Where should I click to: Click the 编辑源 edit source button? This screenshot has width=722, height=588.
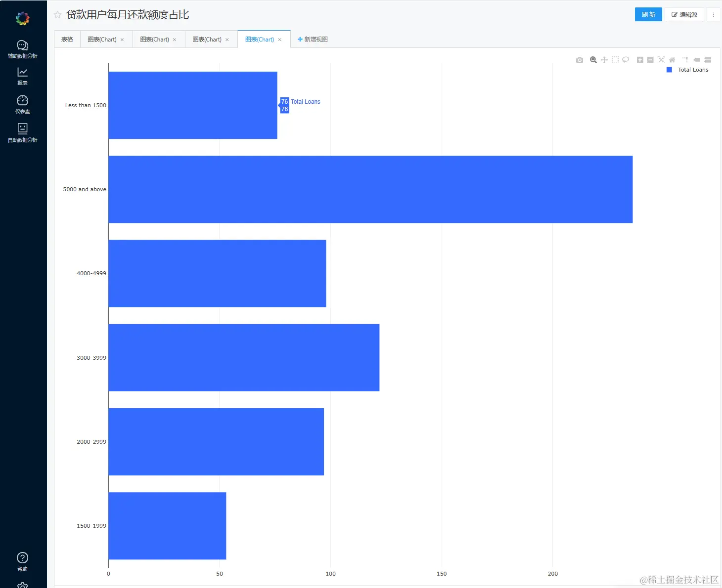click(684, 14)
